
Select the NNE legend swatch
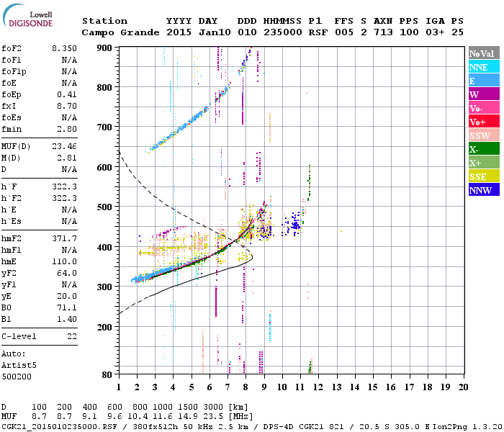click(x=484, y=67)
